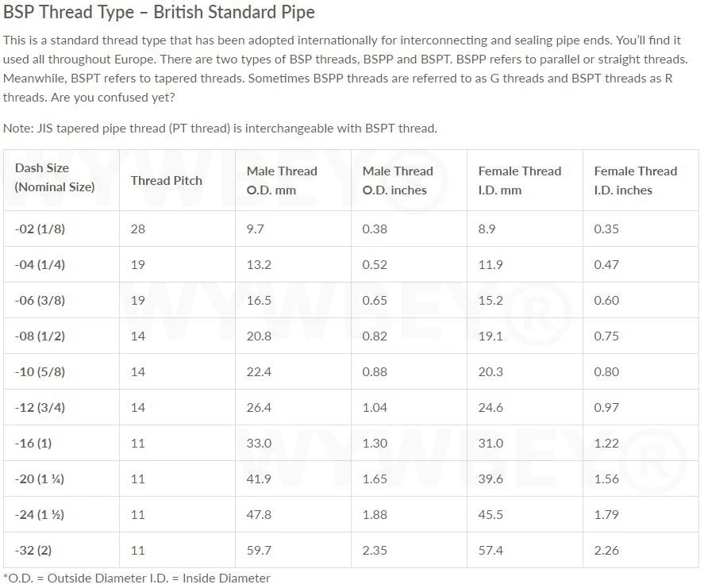Click the -12 (3/4) row label
This screenshot has width=704, height=588.
pyautogui.click(x=40, y=407)
